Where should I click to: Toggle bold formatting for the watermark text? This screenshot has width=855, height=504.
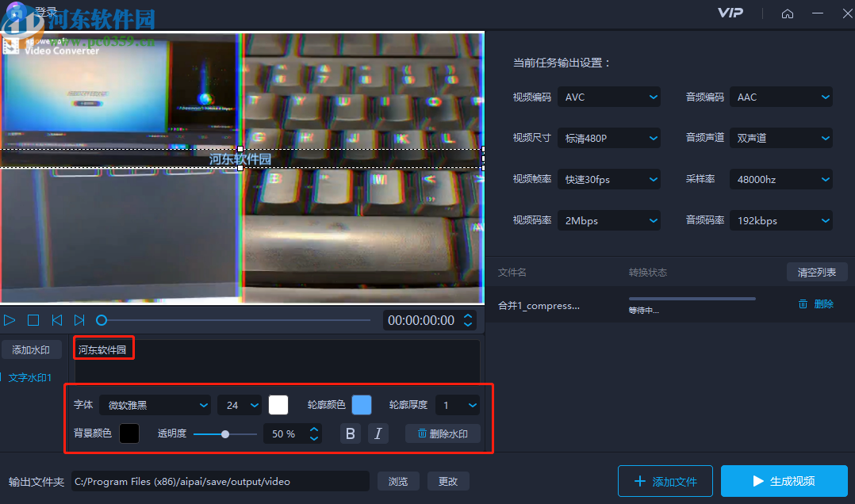(350, 433)
